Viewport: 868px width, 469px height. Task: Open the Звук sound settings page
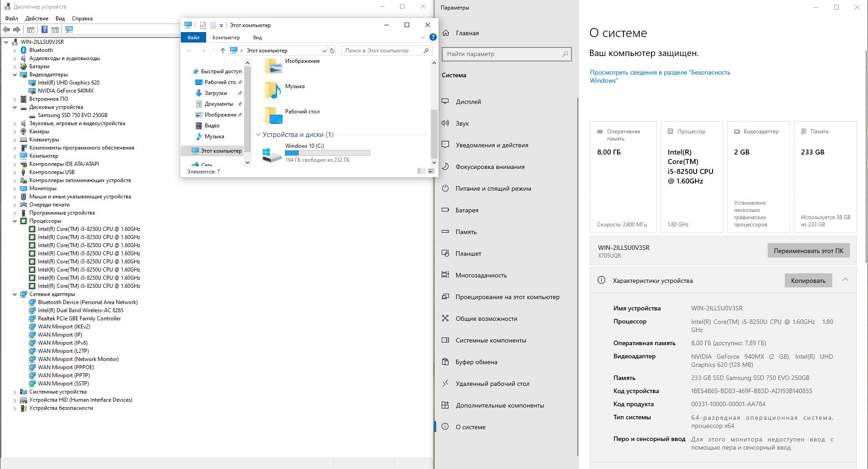pos(462,123)
